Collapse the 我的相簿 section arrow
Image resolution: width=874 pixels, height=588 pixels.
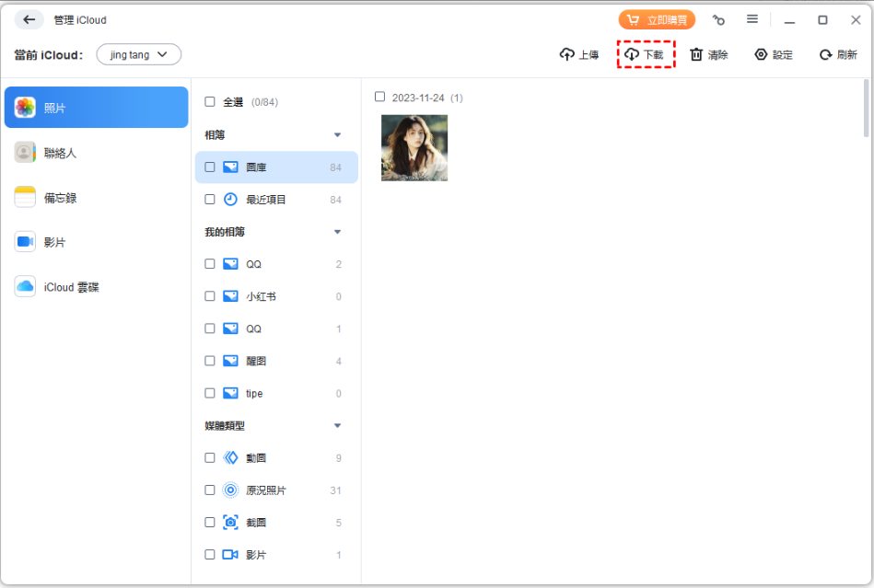(337, 232)
